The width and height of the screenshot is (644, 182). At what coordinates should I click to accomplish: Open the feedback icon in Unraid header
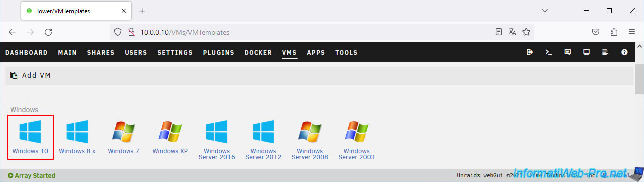click(567, 52)
